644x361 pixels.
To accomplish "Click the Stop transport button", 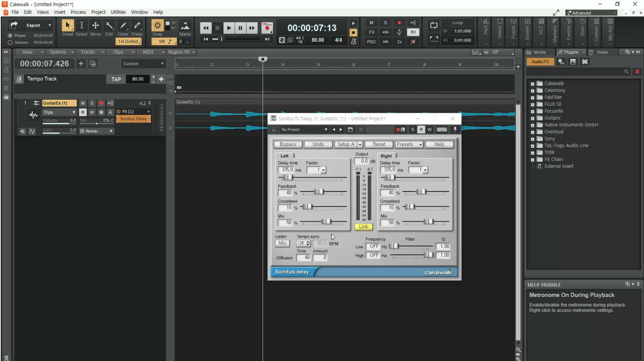I will pyautogui.click(x=217, y=28).
